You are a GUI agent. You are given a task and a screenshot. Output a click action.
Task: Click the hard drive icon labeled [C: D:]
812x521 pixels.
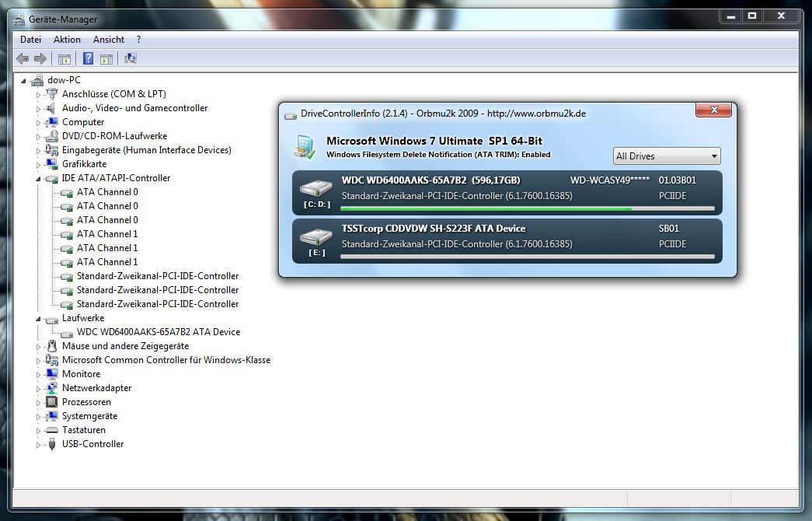click(316, 188)
